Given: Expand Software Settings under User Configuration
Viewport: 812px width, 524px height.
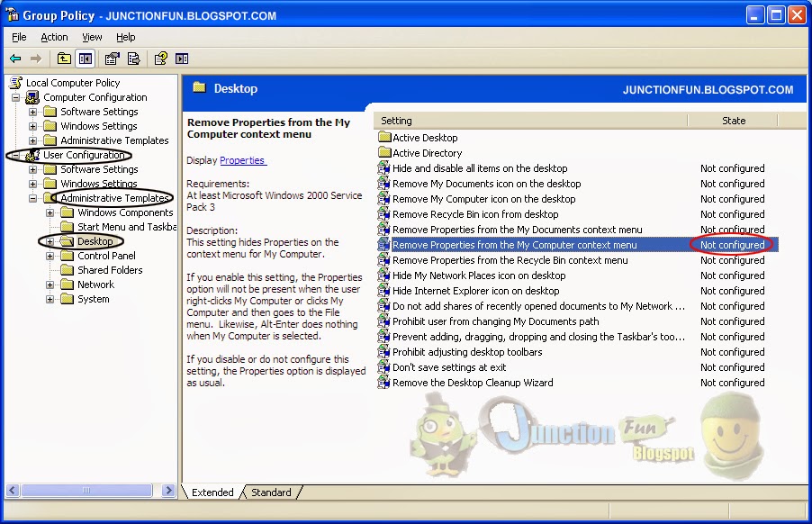Looking at the screenshot, I should 33,169.
